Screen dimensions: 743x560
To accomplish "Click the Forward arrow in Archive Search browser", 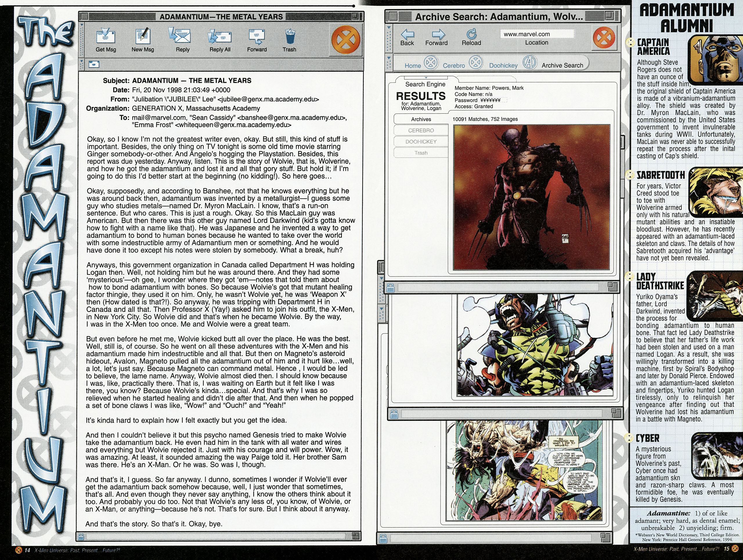I will pos(438,34).
